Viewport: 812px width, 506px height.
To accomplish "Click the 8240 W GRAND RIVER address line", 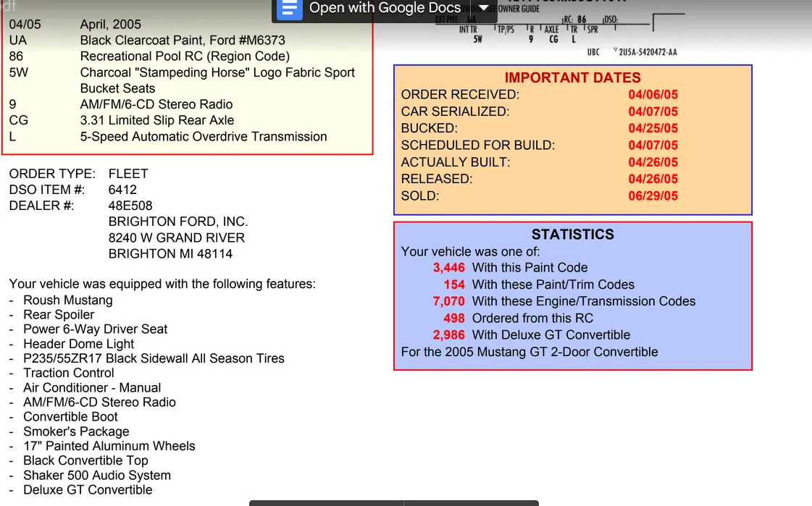I will 176,238.
